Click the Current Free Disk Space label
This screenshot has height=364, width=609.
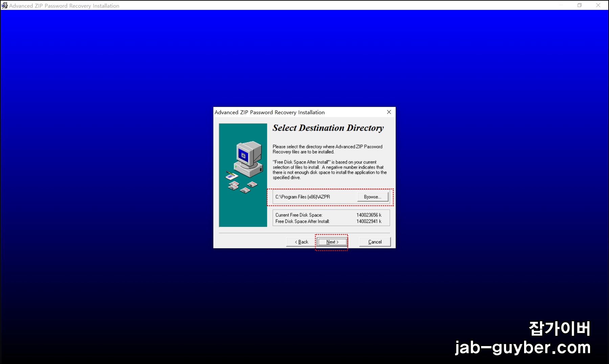pyautogui.click(x=299, y=215)
